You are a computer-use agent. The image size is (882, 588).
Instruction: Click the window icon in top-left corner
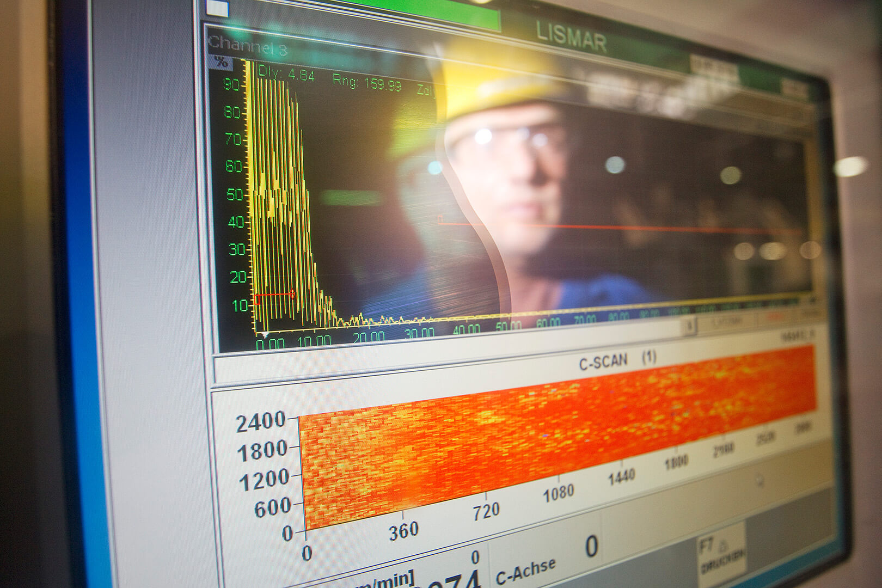point(217,8)
